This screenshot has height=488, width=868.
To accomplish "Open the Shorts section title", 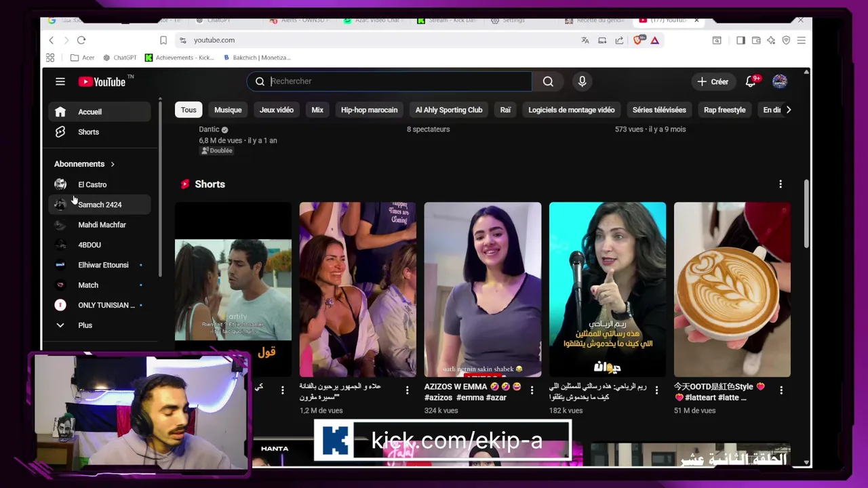I will pos(210,184).
